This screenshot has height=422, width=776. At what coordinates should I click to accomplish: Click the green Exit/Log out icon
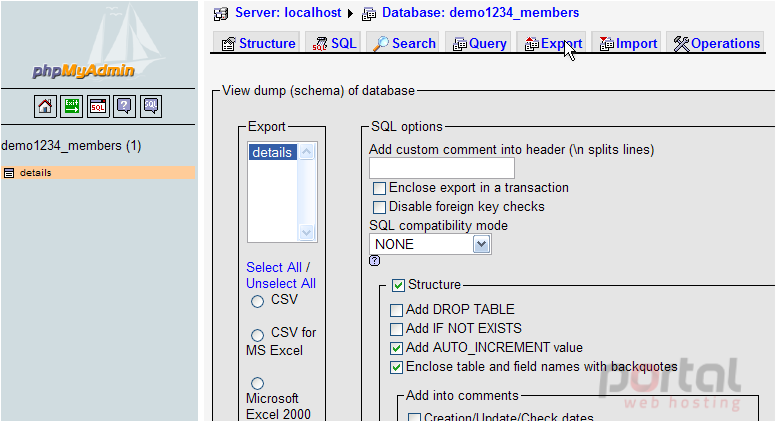[x=71, y=106]
